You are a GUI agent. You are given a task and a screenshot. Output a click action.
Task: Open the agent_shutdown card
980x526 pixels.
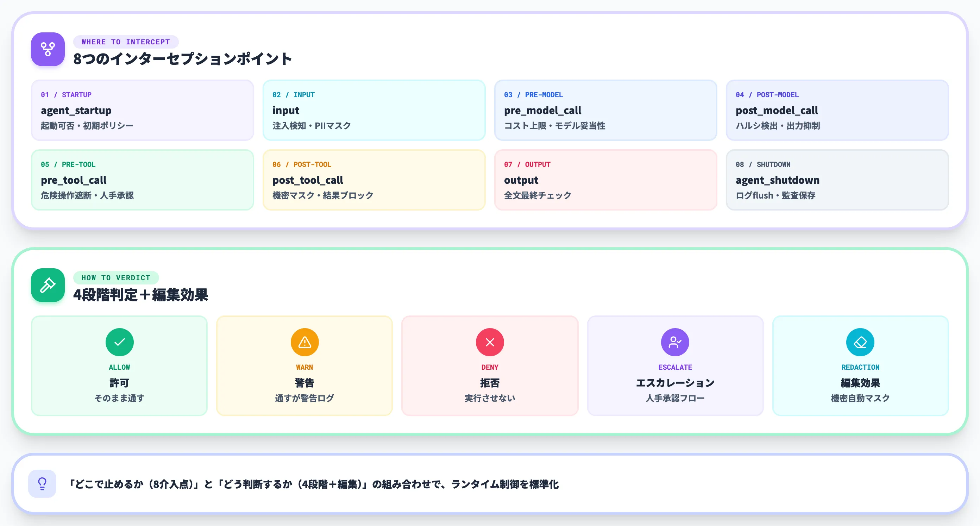pos(837,180)
